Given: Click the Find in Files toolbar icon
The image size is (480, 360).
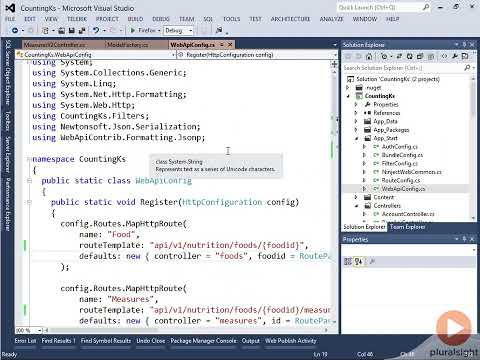Looking at the screenshot, I should pyautogui.click(x=219, y=30).
